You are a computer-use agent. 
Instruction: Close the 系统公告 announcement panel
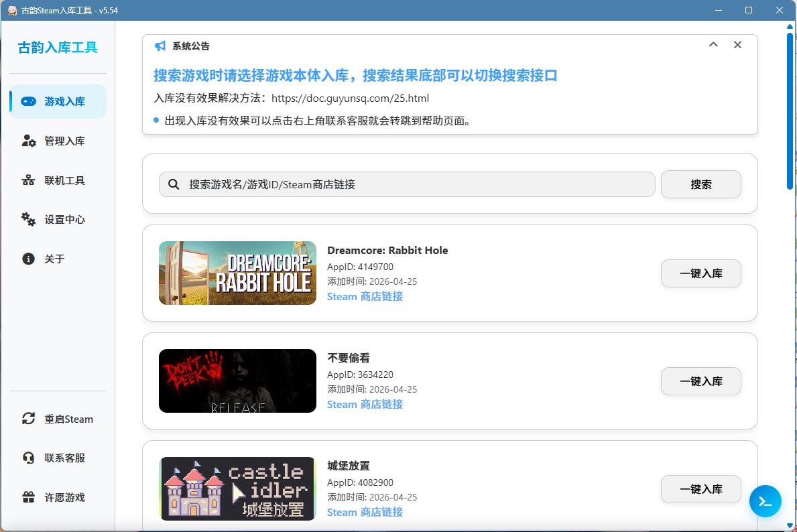point(737,45)
